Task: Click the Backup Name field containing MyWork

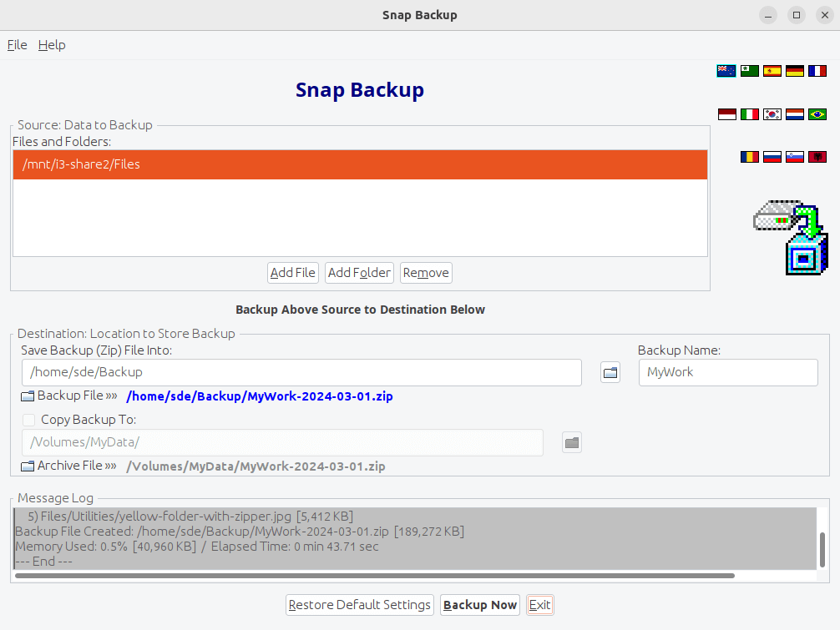Action: click(728, 372)
